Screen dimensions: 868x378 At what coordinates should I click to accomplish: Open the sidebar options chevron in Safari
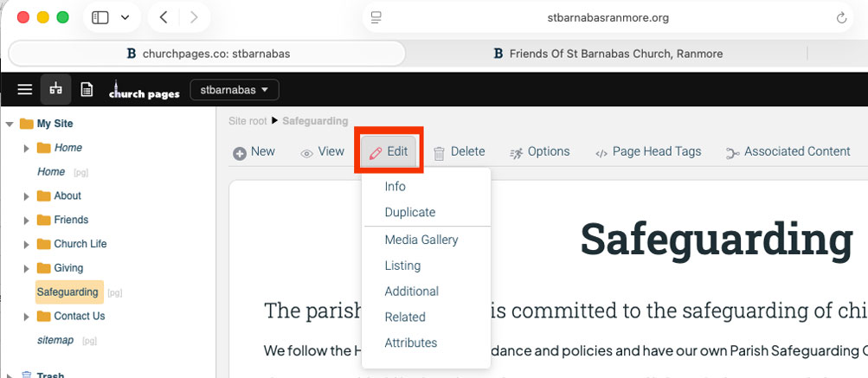pyautogui.click(x=125, y=17)
